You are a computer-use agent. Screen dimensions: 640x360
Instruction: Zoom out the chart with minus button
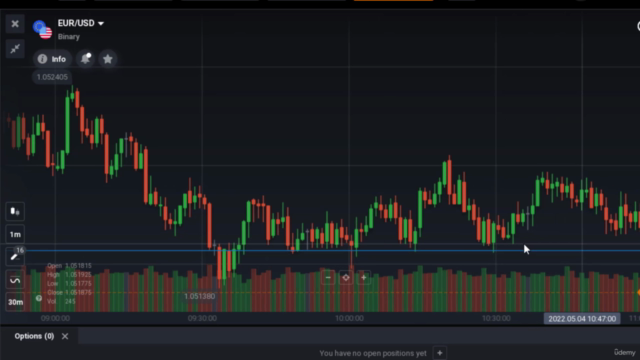click(x=328, y=278)
